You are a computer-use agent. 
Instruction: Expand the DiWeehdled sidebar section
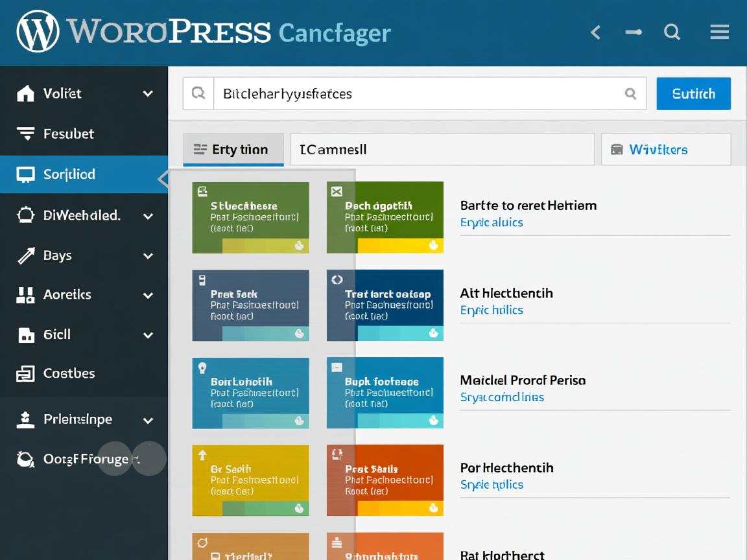point(149,215)
